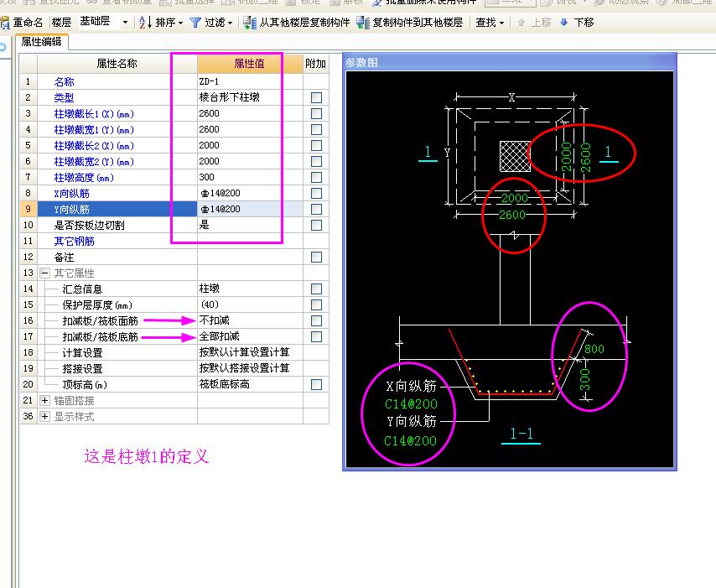Select the 是否按板边切割 value 是
The width and height of the screenshot is (716, 588).
point(250,225)
